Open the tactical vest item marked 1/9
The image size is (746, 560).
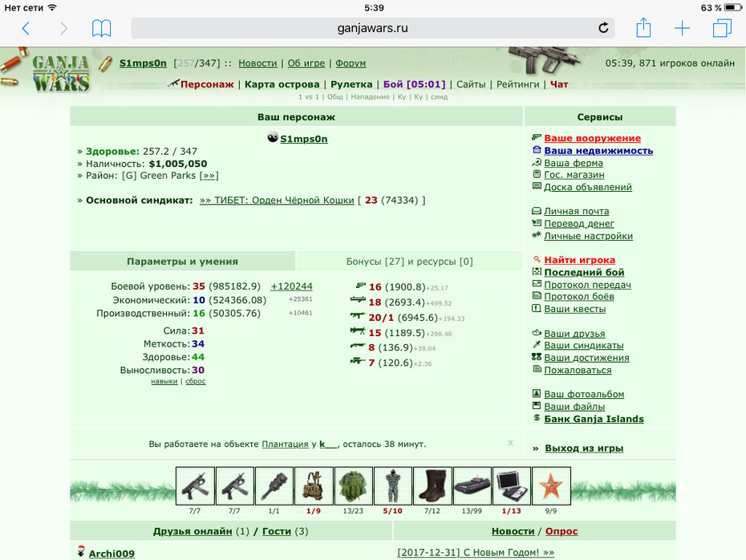(x=314, y=485)
